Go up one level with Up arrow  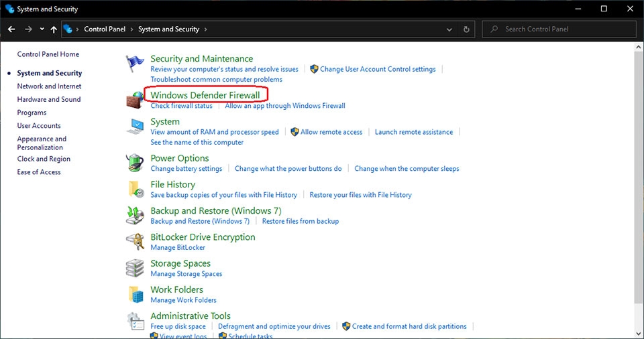(x=54, y=29)
